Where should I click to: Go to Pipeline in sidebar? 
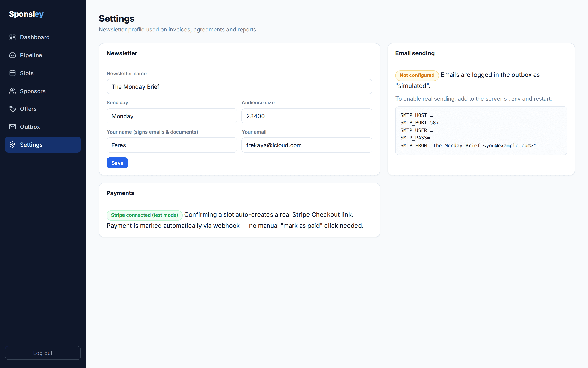tap(43, 55)
